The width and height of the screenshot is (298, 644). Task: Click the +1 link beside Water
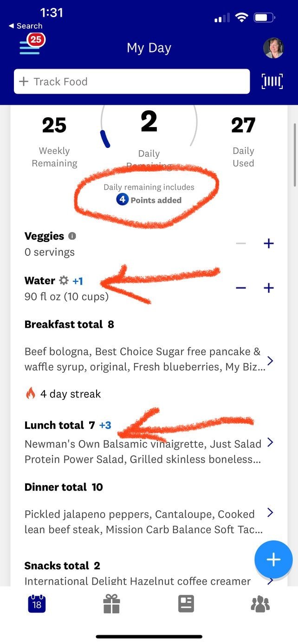click(x=78, y=281)
